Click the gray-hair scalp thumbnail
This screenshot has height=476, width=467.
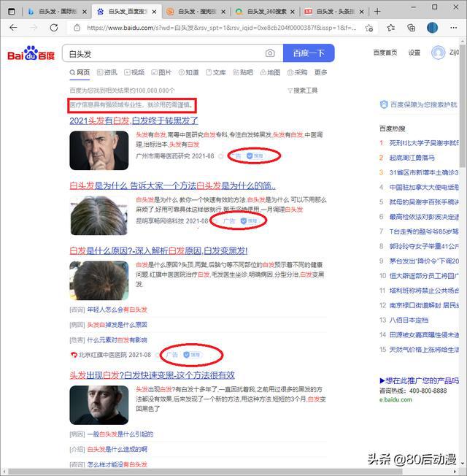coord(99,215)
